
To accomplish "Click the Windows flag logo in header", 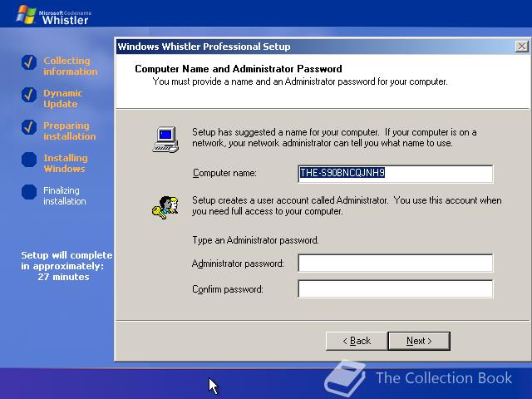I will 26,14.
